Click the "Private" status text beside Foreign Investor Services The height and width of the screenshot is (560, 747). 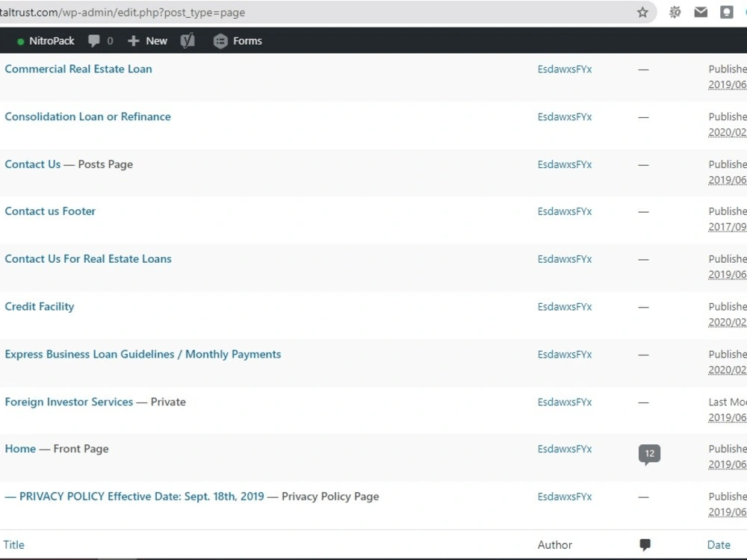(168, 402)
